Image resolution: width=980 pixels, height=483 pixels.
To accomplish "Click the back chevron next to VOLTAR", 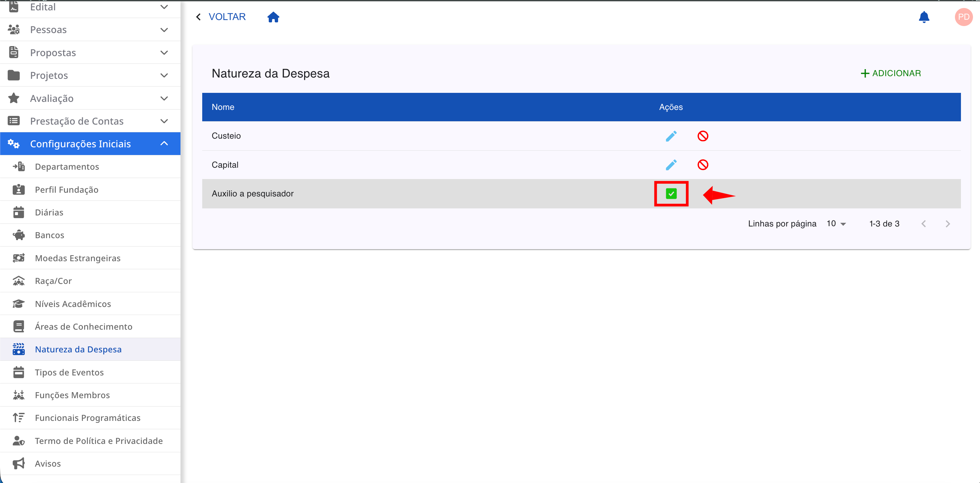I will click(x=198, y=17).
